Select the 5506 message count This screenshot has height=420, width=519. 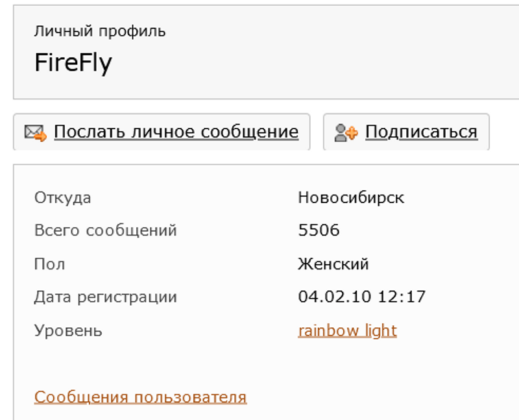point(319,230)
